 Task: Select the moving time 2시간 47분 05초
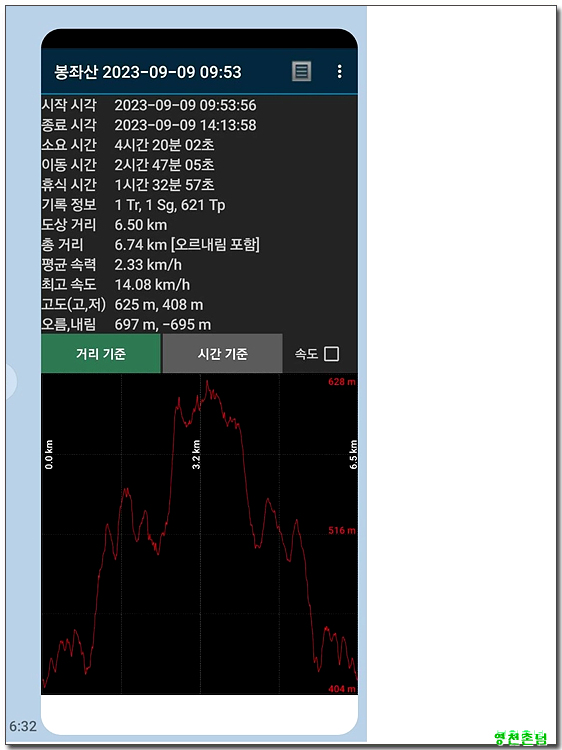tap(165, 165)
